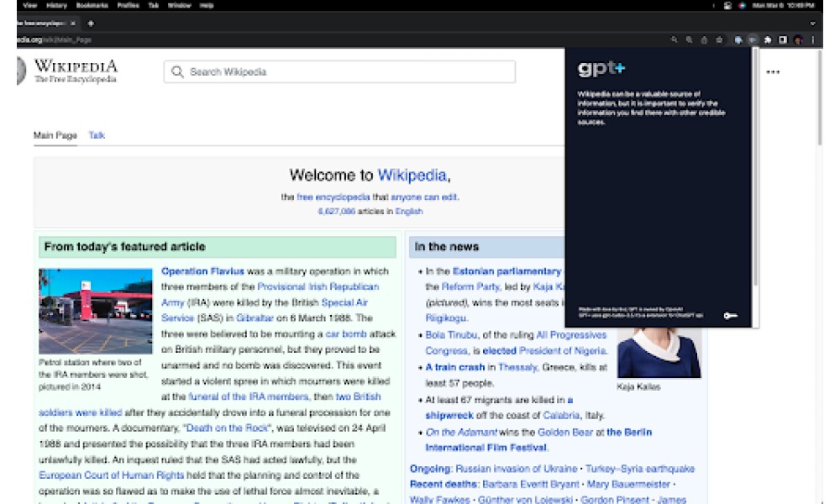Click the first magnifier icon in address bar
The height and width of the screenshot is (504, 840).
click(674, 39)
